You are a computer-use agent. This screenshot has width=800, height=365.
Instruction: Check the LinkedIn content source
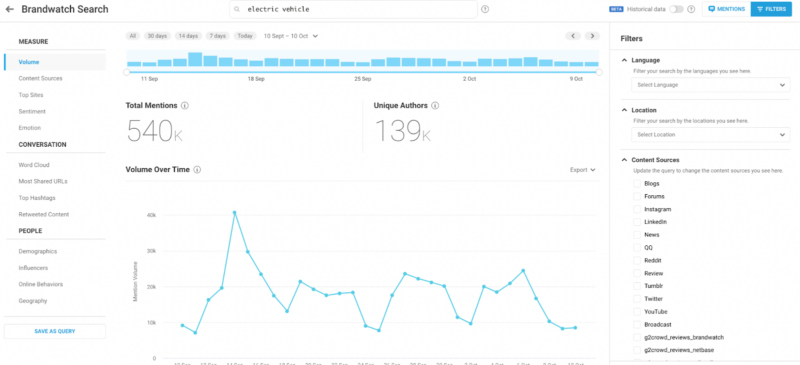(x=637, y=222)
